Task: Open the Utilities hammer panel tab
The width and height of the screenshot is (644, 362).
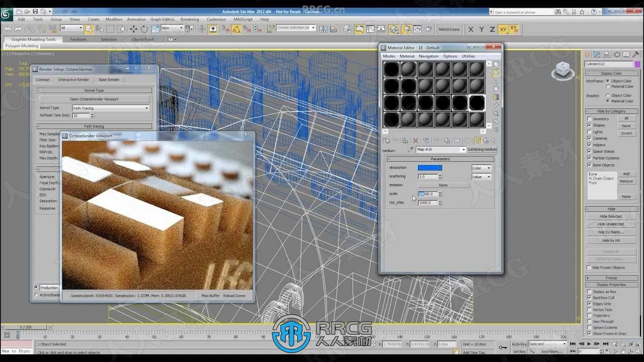Action: coord(636,54)
